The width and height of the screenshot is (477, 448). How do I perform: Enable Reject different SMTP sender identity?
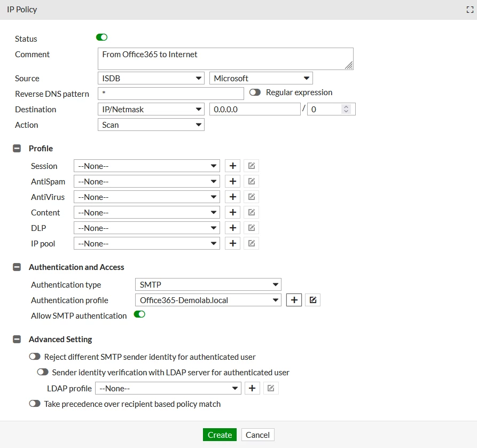click(35, 357)
